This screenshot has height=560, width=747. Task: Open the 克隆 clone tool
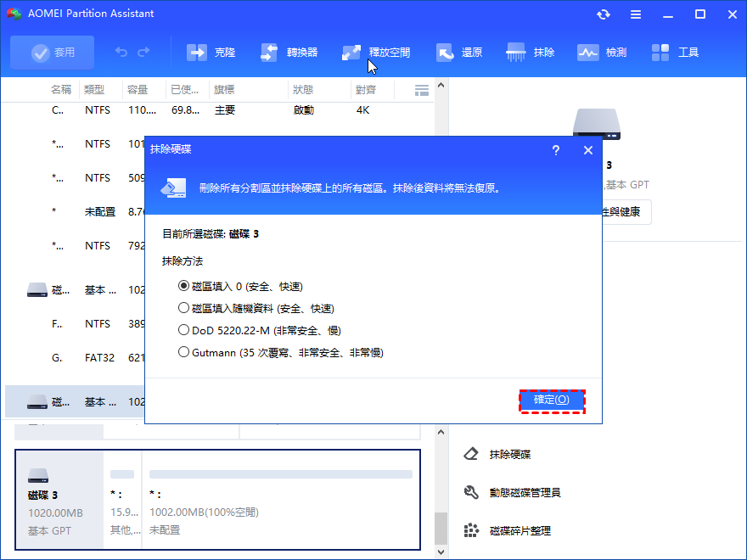pyautogui.click(x=211, y=53)
